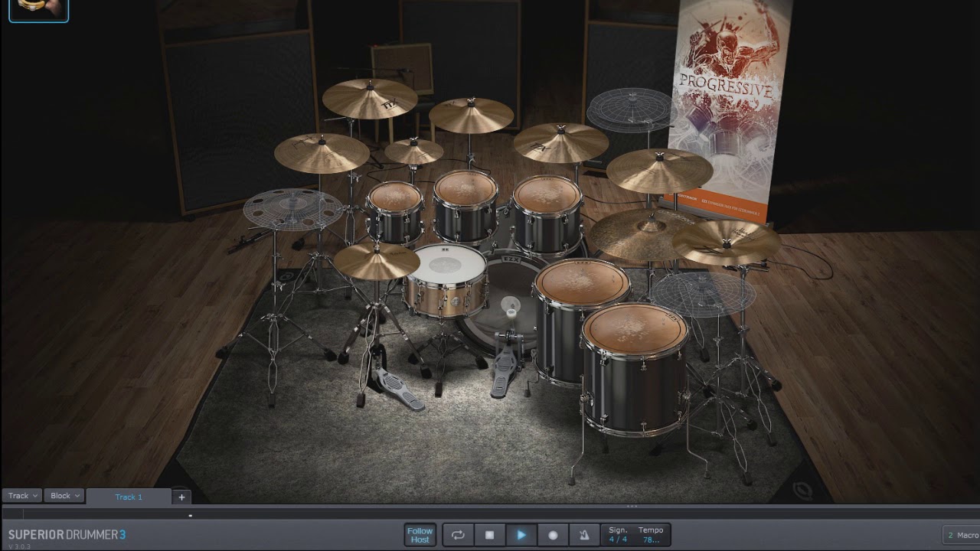
Task: Add a new track with the plus button
Action: 181,497
